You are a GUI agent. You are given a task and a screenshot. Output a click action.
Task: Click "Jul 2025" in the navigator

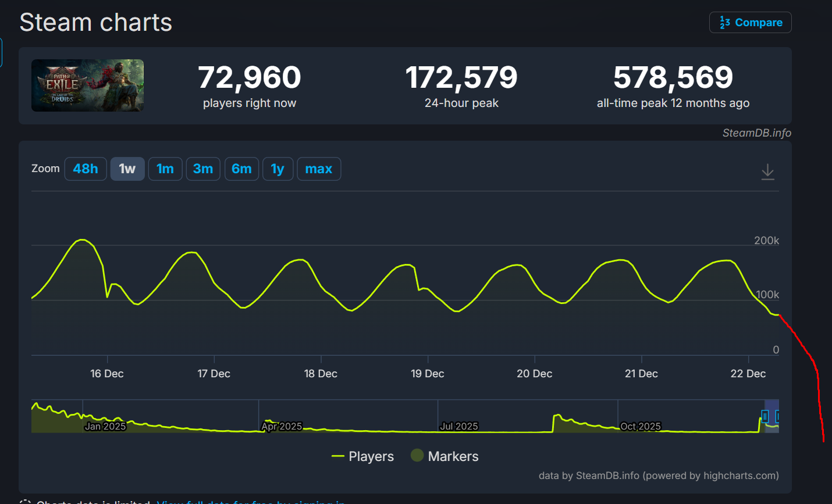pos(459,427)
